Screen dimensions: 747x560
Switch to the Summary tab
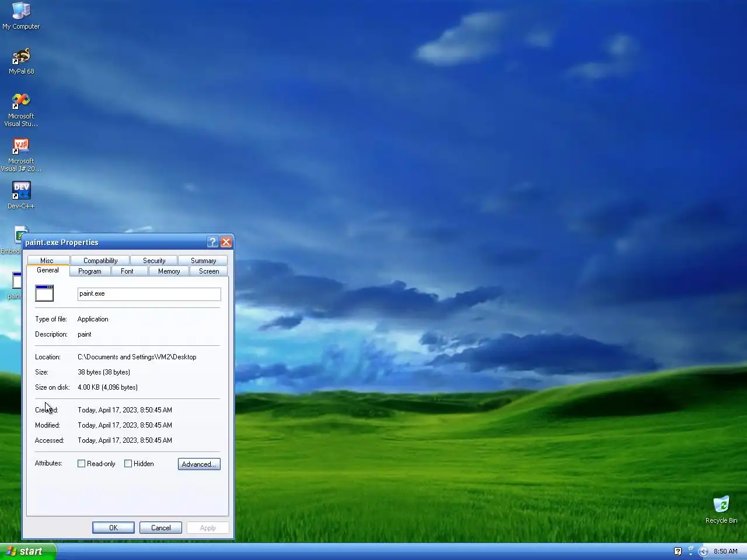(x=203, y=261)
